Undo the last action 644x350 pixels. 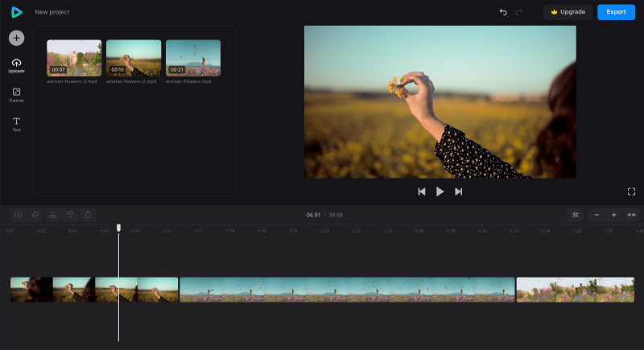[x=503, y=12]
